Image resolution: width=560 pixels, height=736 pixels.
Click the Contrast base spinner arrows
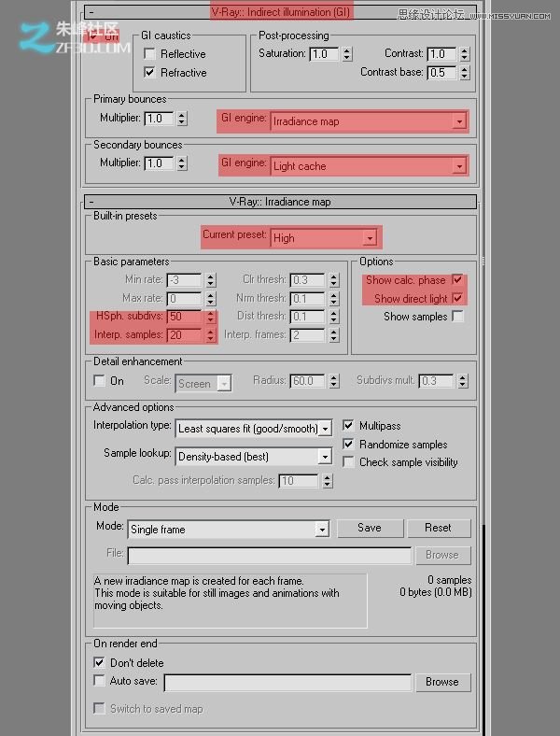[464, 73]
